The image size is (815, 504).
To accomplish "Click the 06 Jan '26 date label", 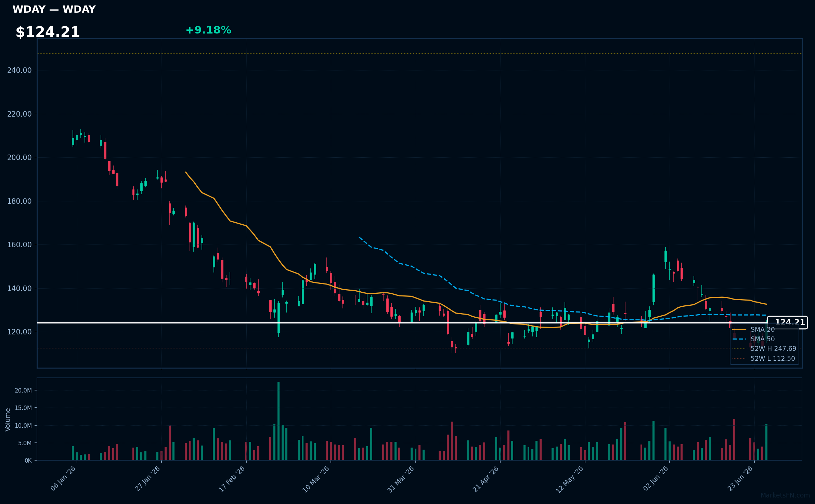I will [x=63, y=479].
